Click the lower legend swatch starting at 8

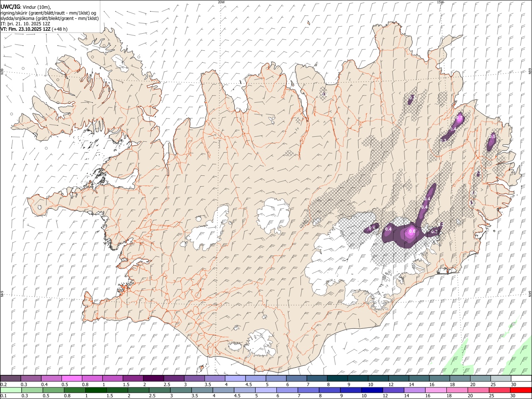click(329, 390)
